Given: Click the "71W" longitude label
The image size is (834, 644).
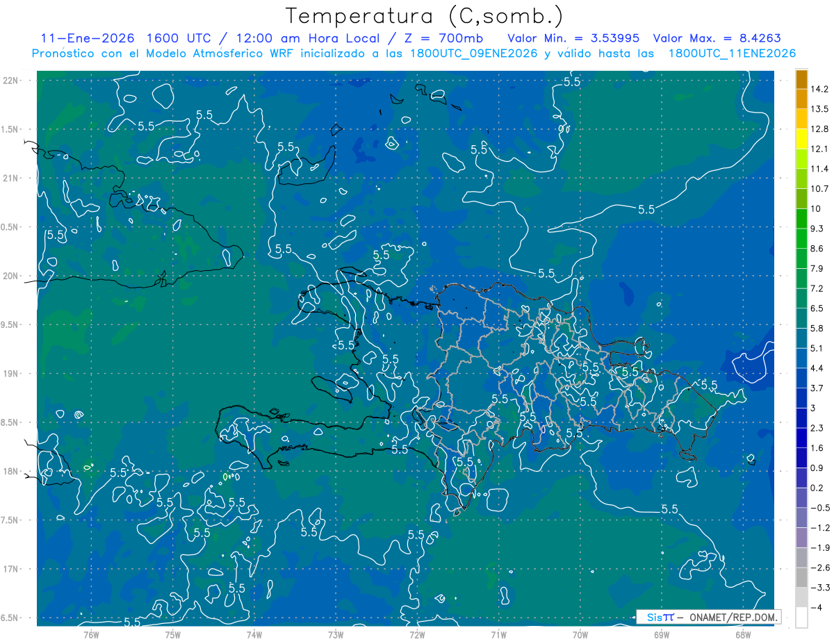Looking at the screenshot, I should coord(498,634).
